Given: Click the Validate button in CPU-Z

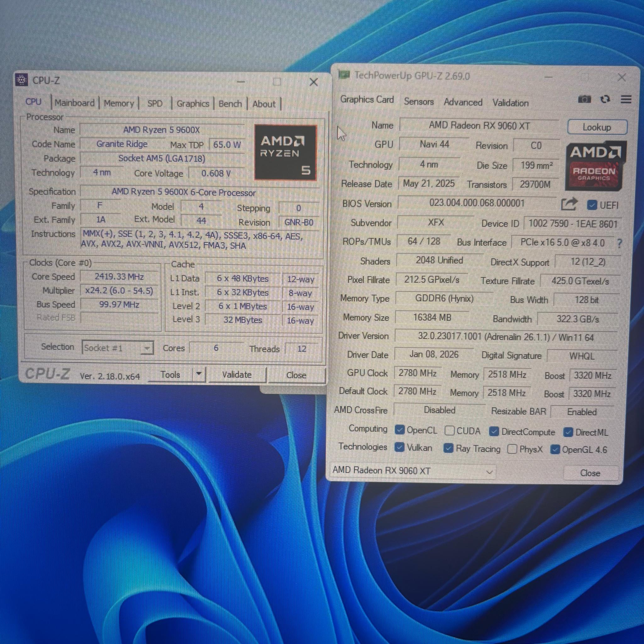Looking at the screenshot, I should coord(237,375).
